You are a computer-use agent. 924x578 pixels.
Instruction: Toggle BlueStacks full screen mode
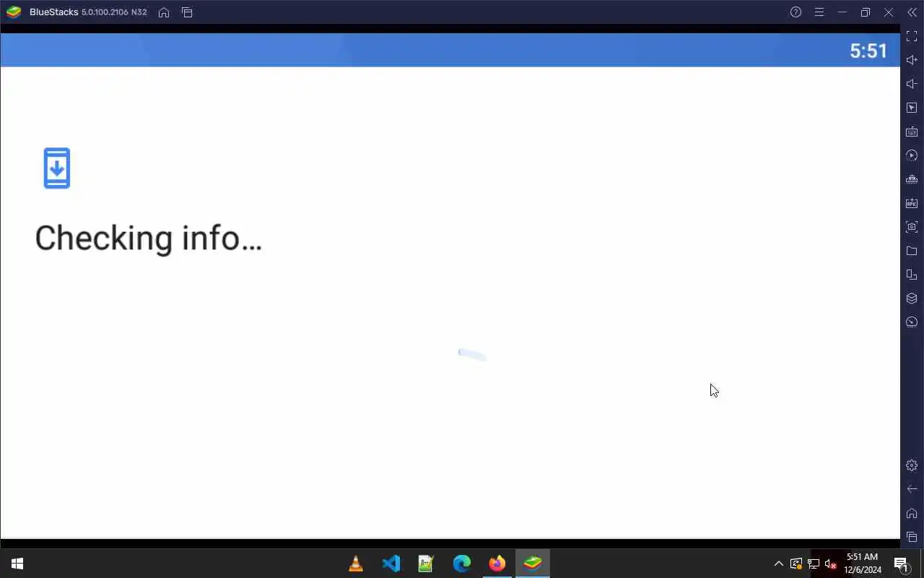[912, 36]
